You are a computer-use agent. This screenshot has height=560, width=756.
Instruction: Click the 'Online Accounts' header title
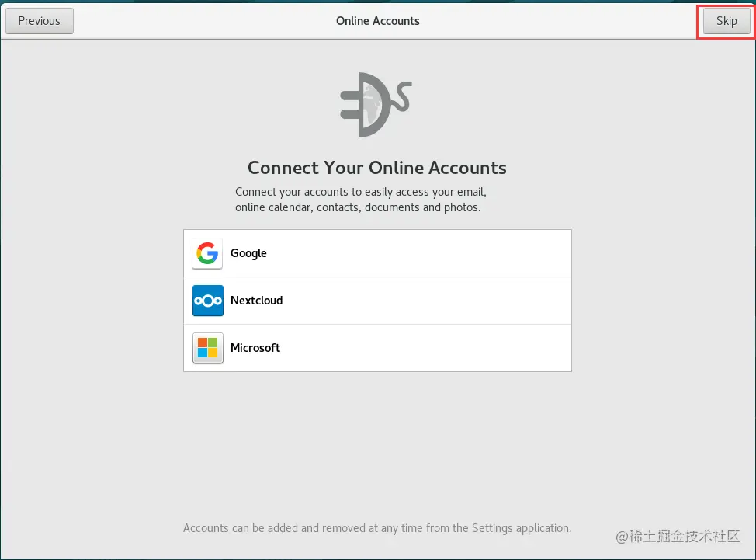pyautogui.click(x=377, y=21)
